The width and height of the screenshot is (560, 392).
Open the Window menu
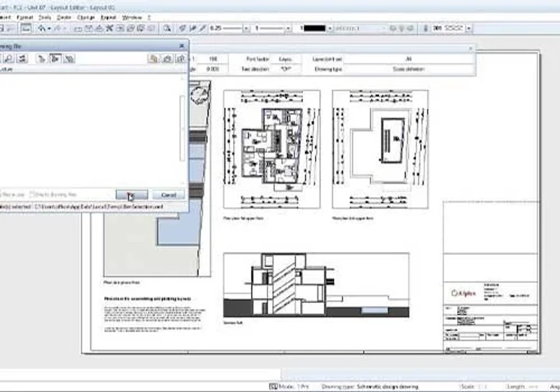tap(132, 17)
